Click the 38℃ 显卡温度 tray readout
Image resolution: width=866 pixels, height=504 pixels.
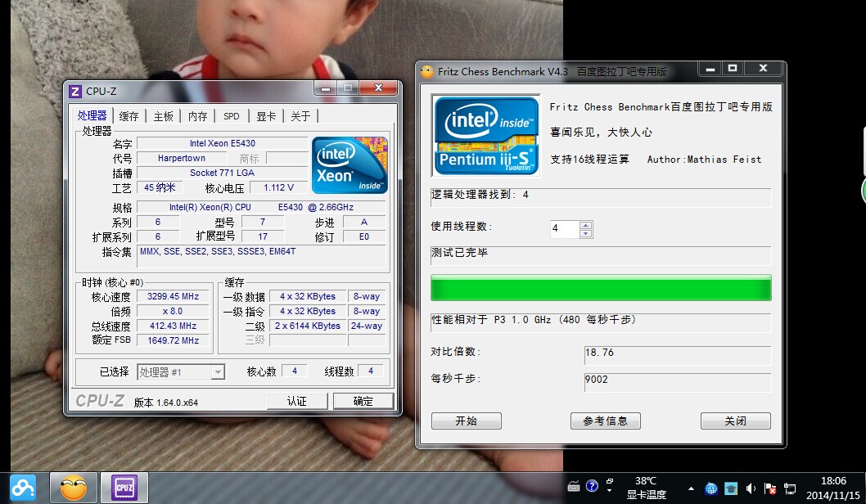pos(646,488)
